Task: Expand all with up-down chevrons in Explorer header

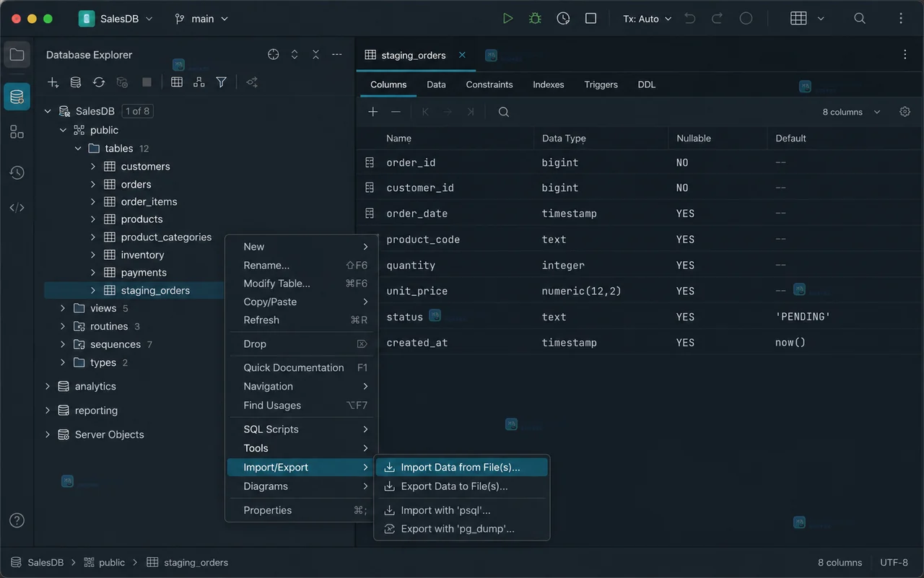Action: 295,55
